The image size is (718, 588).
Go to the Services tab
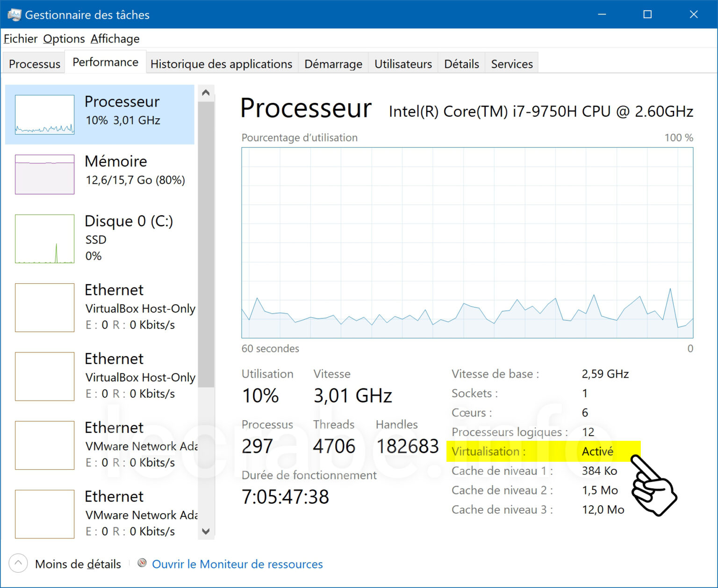click(512, 64)
